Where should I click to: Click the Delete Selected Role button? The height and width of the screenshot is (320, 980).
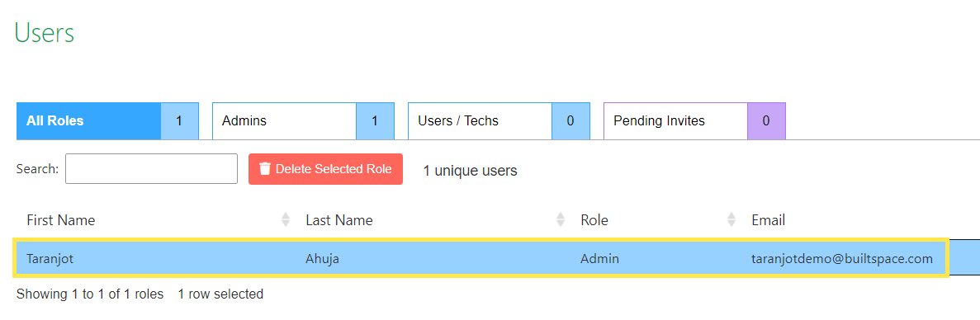[325, 169]
